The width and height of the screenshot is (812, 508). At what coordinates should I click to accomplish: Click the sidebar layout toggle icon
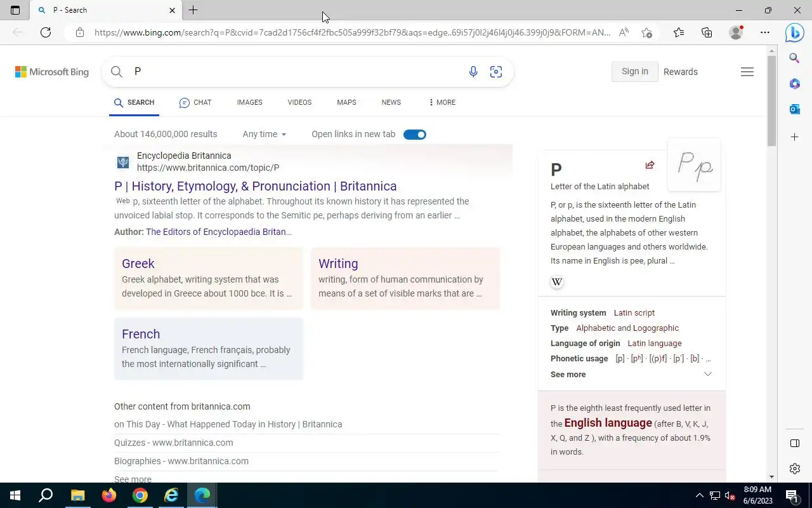794,443
